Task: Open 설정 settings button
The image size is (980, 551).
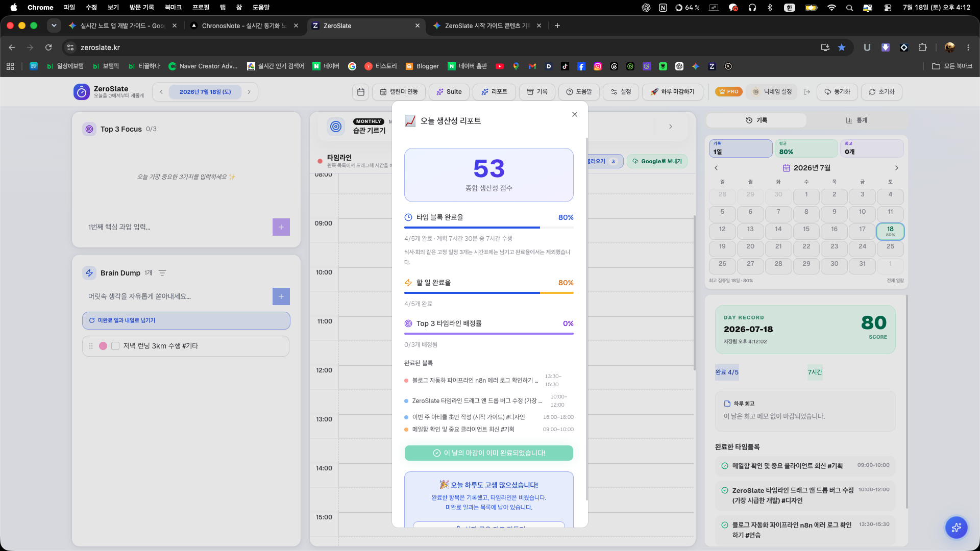Action: (621, 92)
